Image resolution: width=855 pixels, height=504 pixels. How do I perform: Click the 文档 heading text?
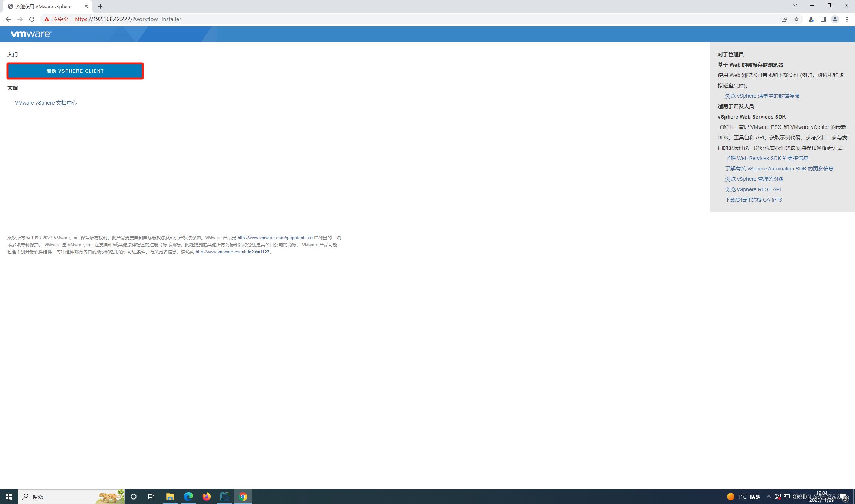13,88
